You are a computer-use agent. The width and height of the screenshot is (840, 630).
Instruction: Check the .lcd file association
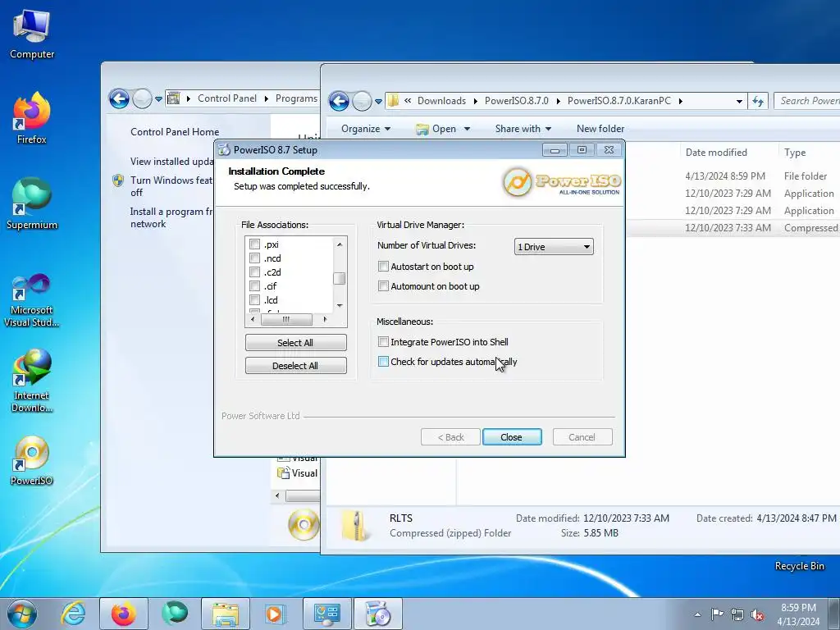pos(254,300)
